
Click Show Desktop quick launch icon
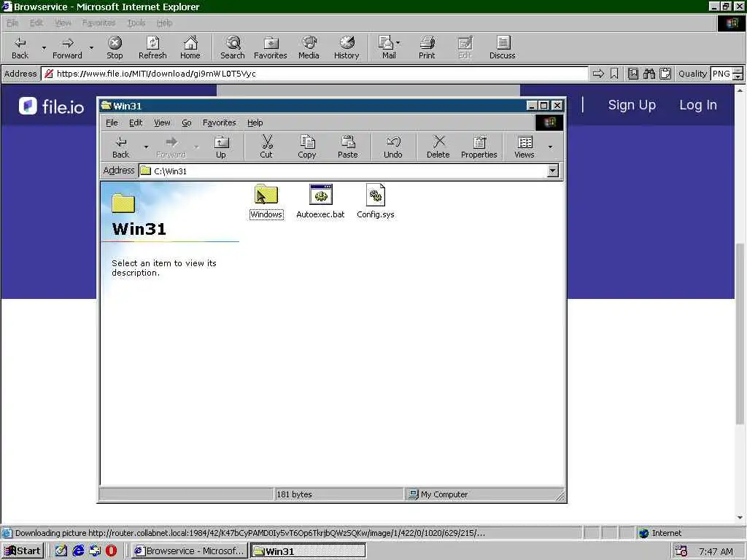coord(61,551)
